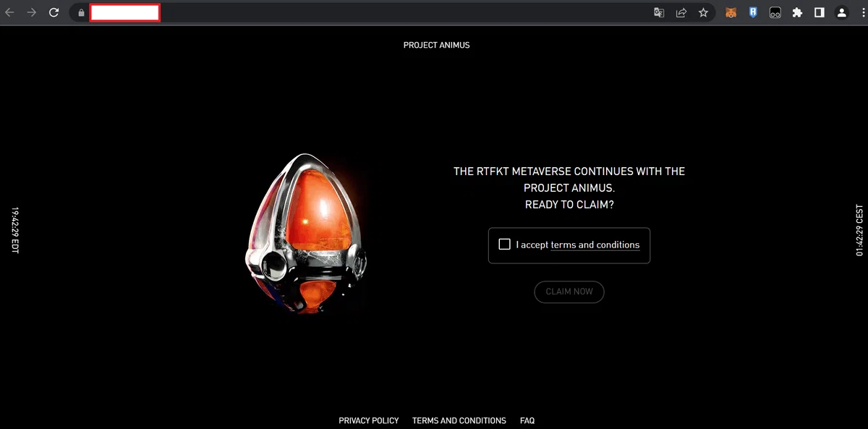This screenshot has height=429, width=868.
Task: Click the PROJECT ANIMUS header title
Action: 436,45
